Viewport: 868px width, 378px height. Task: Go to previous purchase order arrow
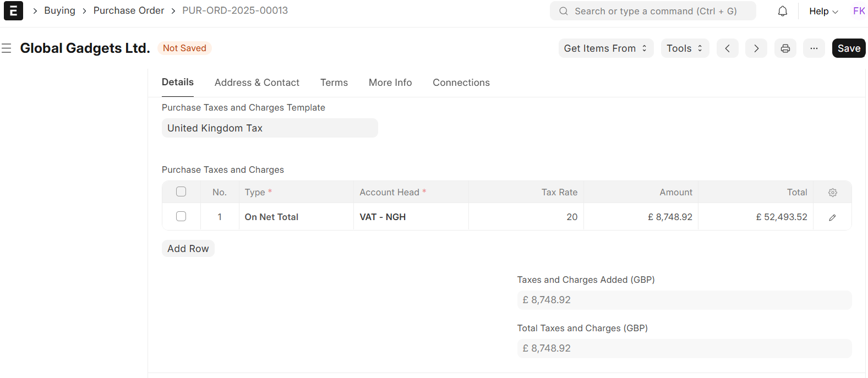727,48
